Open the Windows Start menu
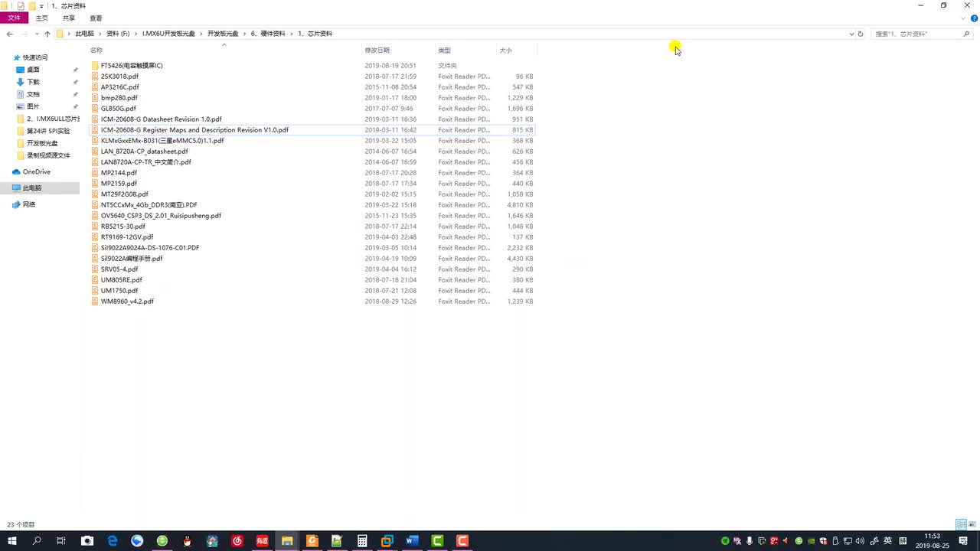The width and height of the screenshot is (980, 551). click(x=12, y=541)
